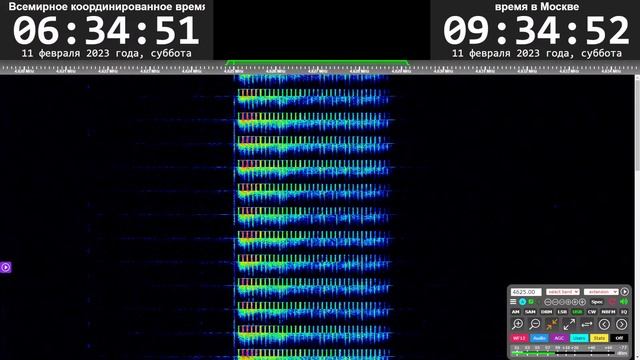Click the UTC clock 06:34:51

[106, 31]
